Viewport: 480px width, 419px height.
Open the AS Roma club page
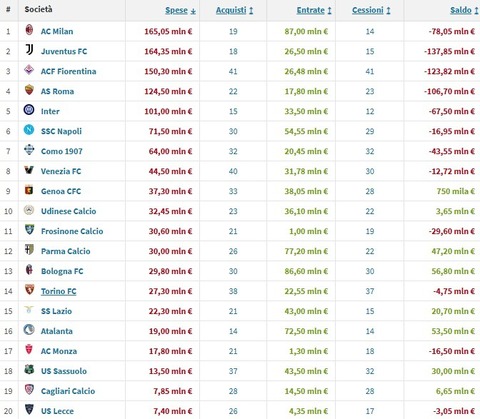(x=57, y=91)
